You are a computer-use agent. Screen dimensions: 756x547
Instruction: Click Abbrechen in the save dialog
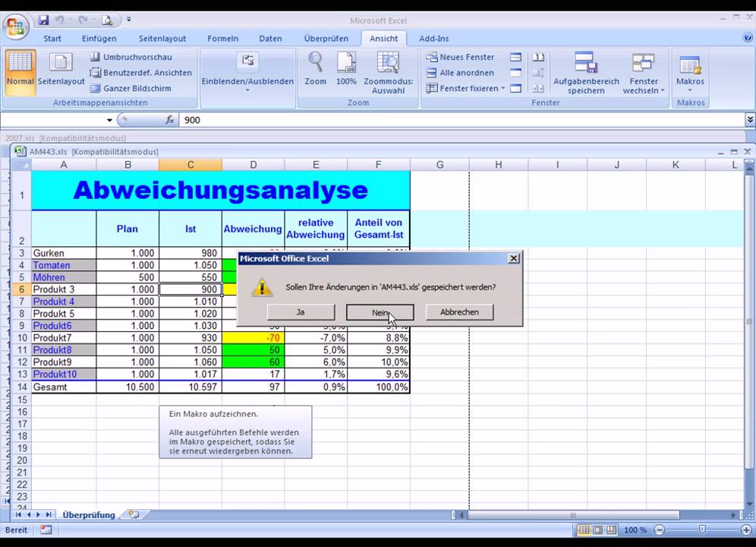tap(459, 312)
